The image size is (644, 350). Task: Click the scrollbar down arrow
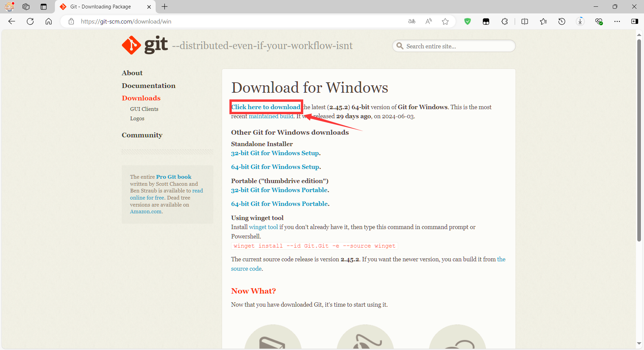pyautogui.click(x=639, y=343)
